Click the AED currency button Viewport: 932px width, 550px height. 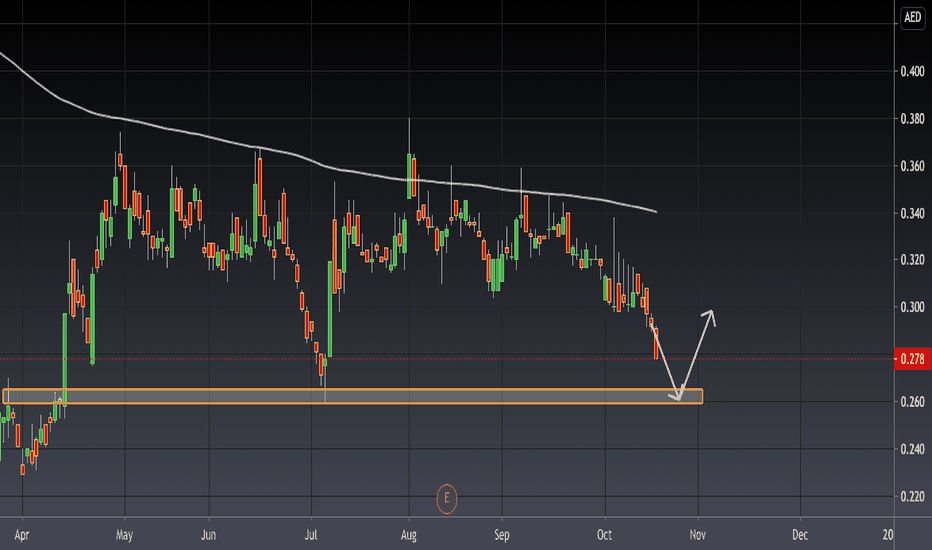pos(912,17)
